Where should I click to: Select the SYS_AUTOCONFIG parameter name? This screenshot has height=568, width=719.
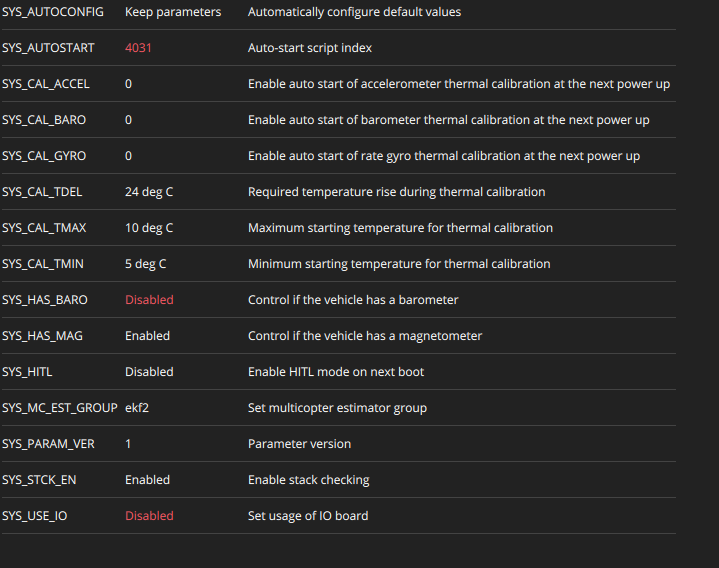point(53,12)
